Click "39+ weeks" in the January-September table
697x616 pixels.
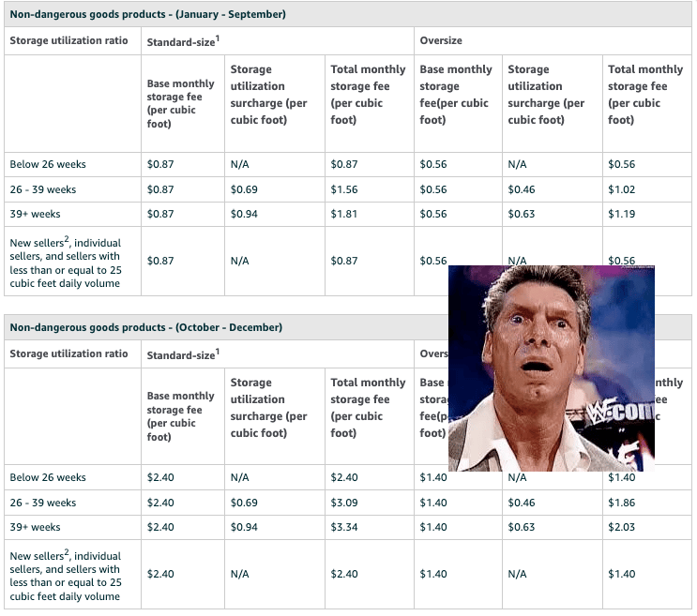pos(35,214)
